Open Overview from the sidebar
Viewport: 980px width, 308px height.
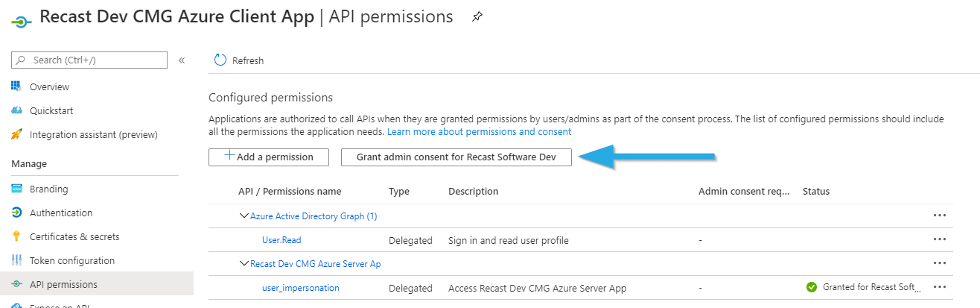click(x=49, y=87)
